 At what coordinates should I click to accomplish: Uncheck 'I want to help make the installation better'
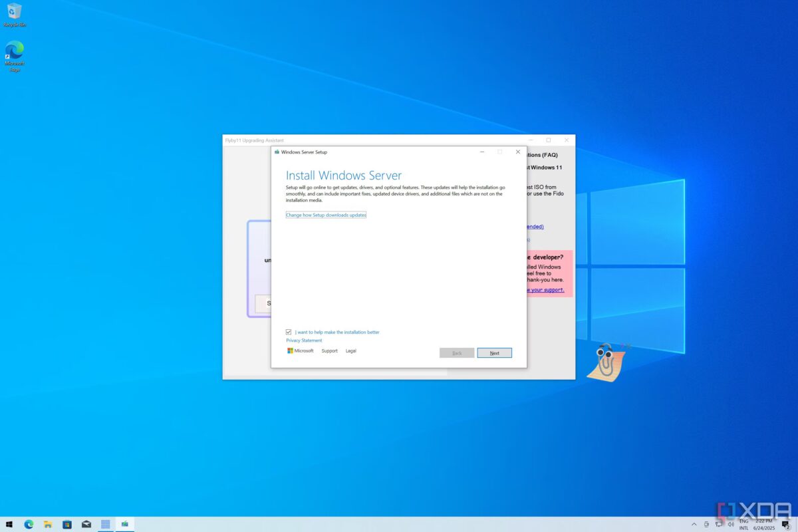[x=289, y=332]
